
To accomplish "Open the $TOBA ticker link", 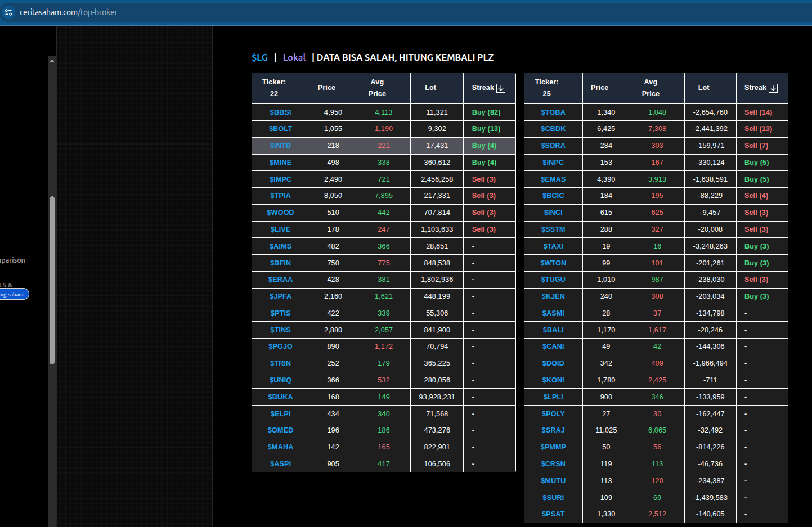I will point(553,112).
